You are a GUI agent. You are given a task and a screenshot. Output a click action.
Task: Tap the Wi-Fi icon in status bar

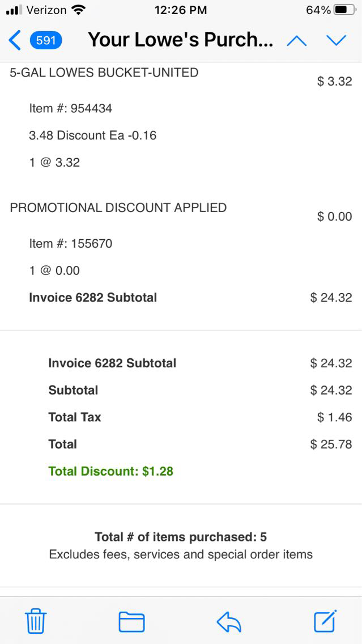[79, 10]
